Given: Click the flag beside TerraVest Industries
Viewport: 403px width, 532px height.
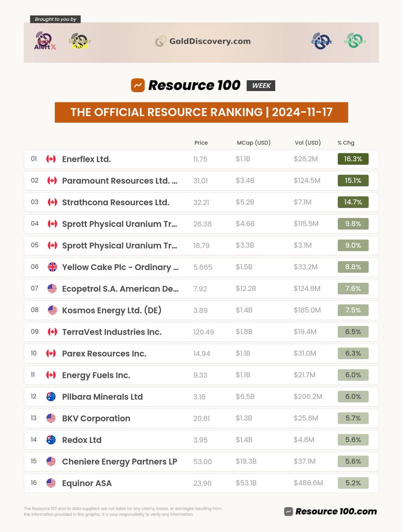Looking at the screenshot, I should coord(52,332).
